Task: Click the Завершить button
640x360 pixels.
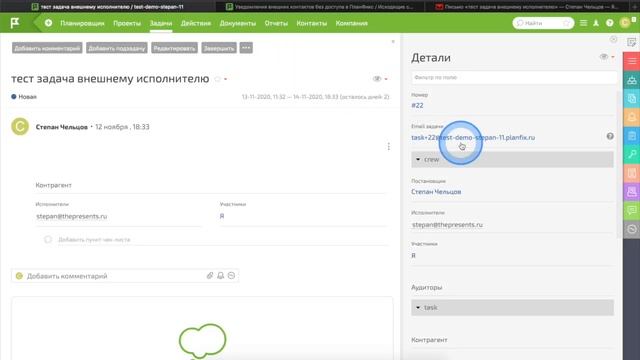Action: pos(219,48)
